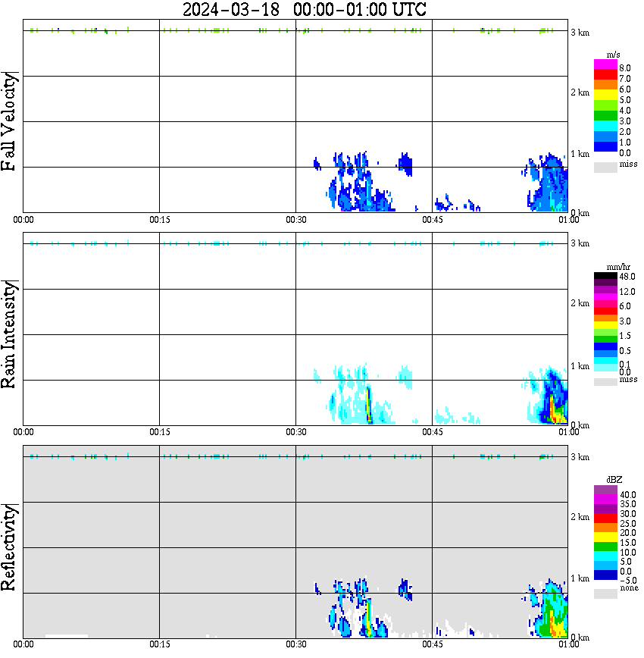Click the "00:30" time label under Reflectivity plot
The width and height of the screenshot is (644, 658).
[x=295, y=644]
